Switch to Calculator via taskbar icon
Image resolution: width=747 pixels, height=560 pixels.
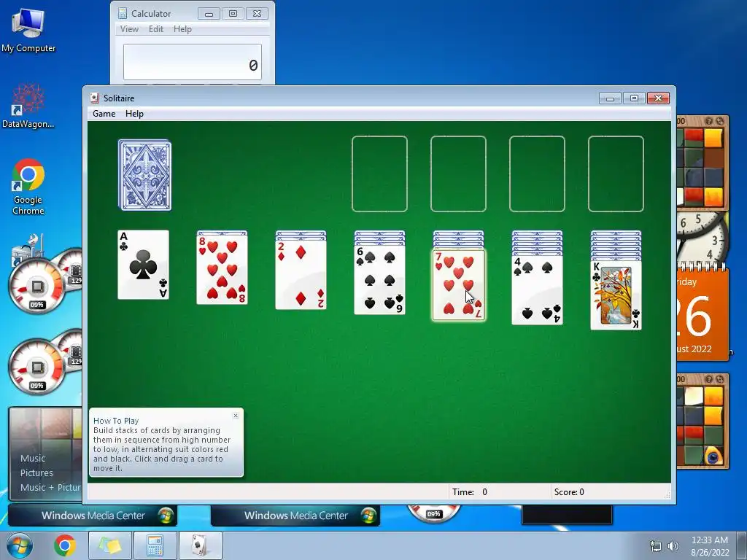point(155,545)
